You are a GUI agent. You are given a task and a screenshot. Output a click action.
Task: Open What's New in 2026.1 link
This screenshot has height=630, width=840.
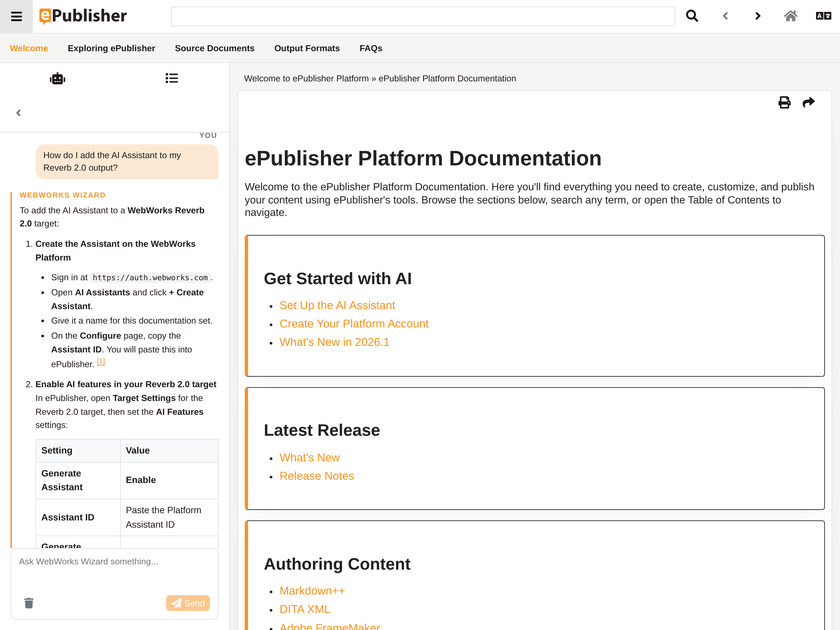(x=334, y=342)
